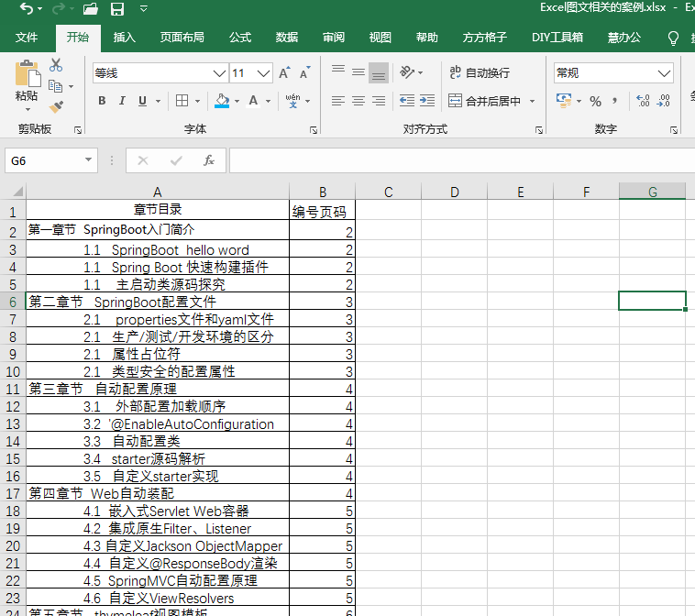Toggle Italic formatting
The width and height of the screenshot is (695, 616).
pyautogui.click(x=122, y=101)
